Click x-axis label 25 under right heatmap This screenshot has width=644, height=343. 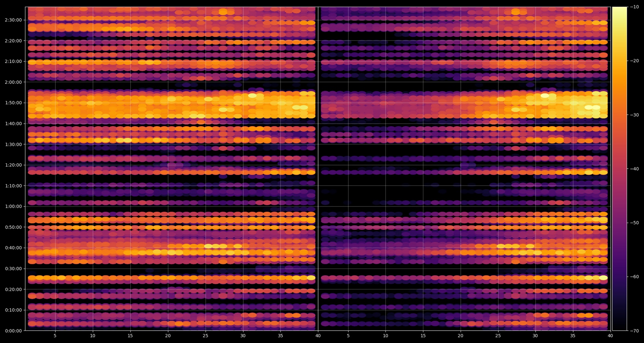tap(498, 336)
